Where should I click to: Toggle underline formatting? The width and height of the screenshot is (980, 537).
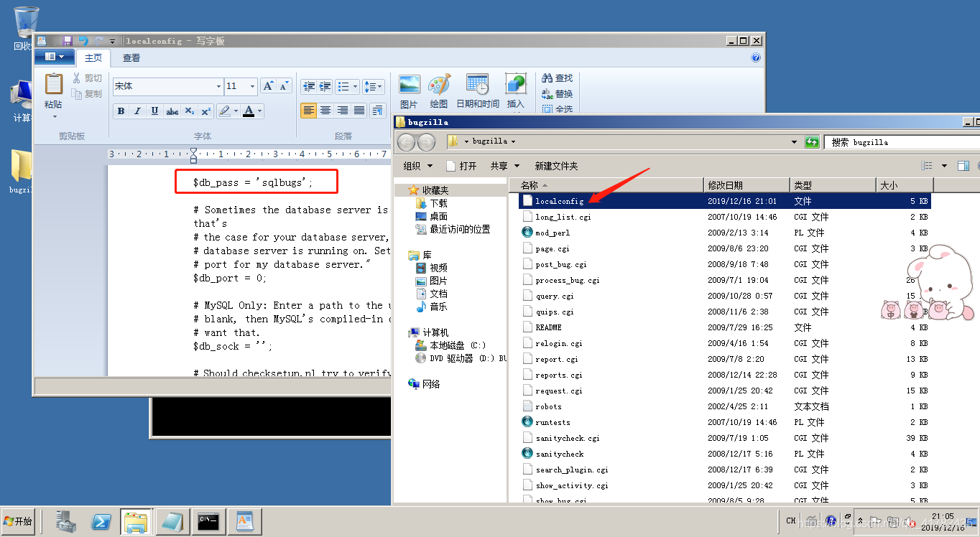pos(154,111)
